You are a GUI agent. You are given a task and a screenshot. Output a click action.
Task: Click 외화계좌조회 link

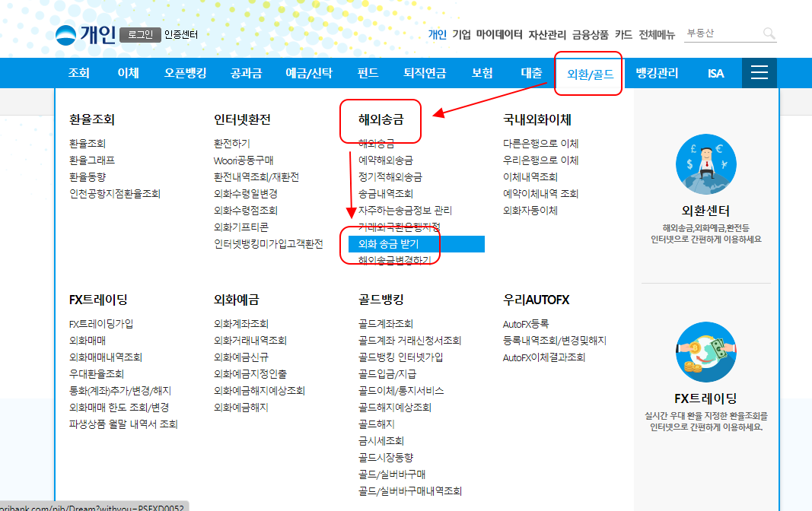240,324
